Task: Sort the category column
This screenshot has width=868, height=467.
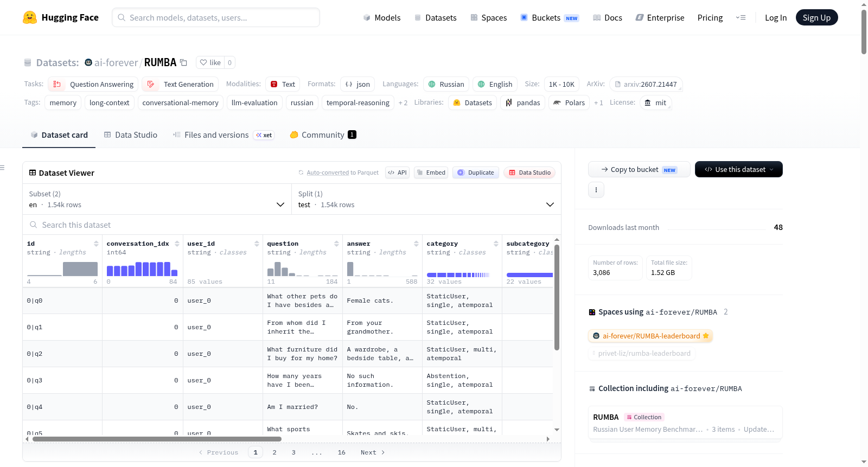Action: pyautogui.click(x=496, y=244)
